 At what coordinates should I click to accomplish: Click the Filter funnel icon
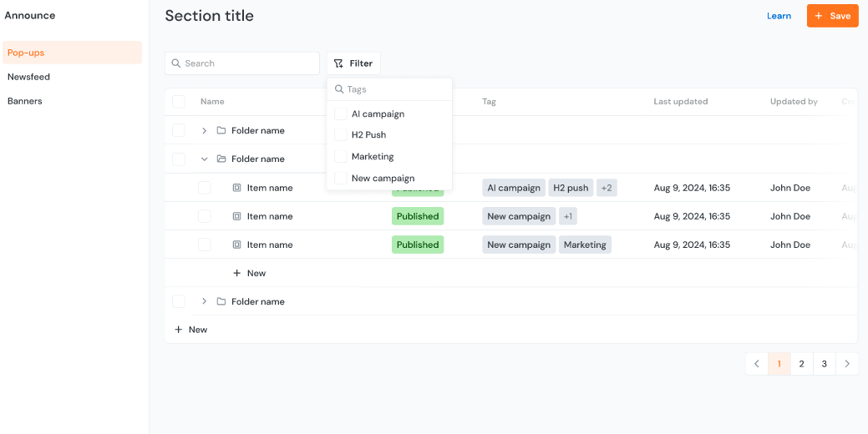[x=338, y=63]
